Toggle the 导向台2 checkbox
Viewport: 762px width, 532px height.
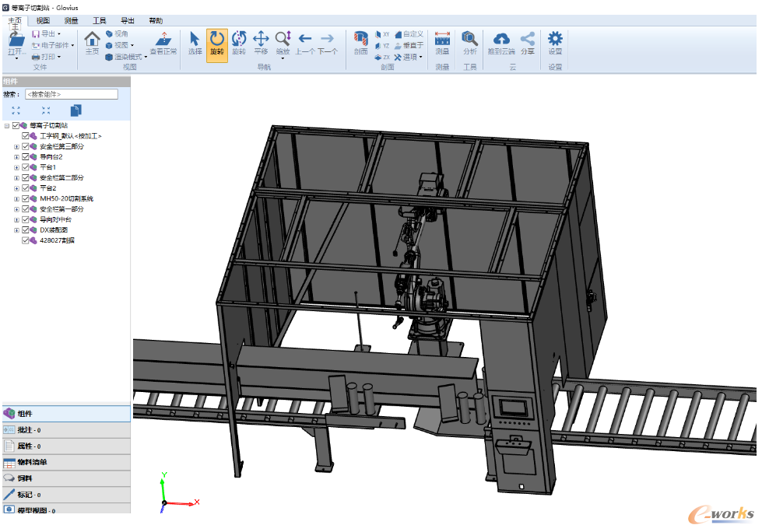click(25, 157)
